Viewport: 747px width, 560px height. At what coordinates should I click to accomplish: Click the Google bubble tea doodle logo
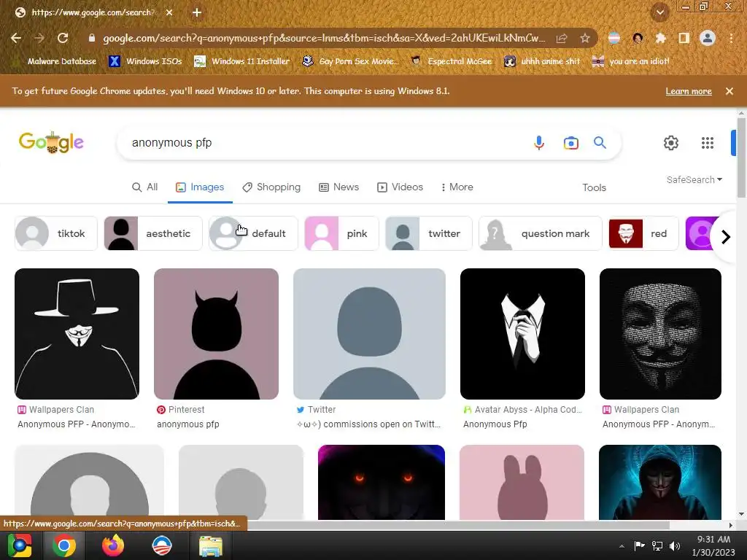click(52, 142)
